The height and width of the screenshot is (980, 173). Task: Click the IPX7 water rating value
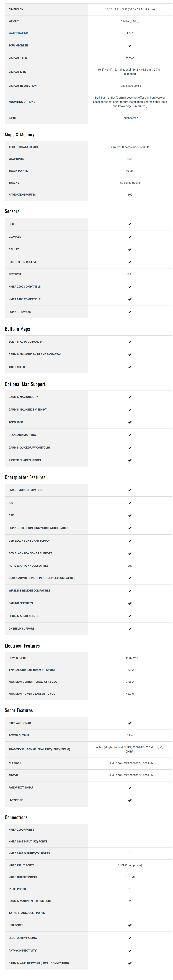pyautogui.click(x=130, y=33)
